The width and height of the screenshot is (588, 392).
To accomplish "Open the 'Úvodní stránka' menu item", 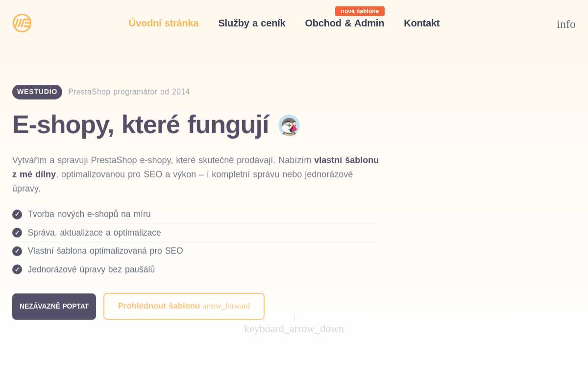I will coord(164,23).
